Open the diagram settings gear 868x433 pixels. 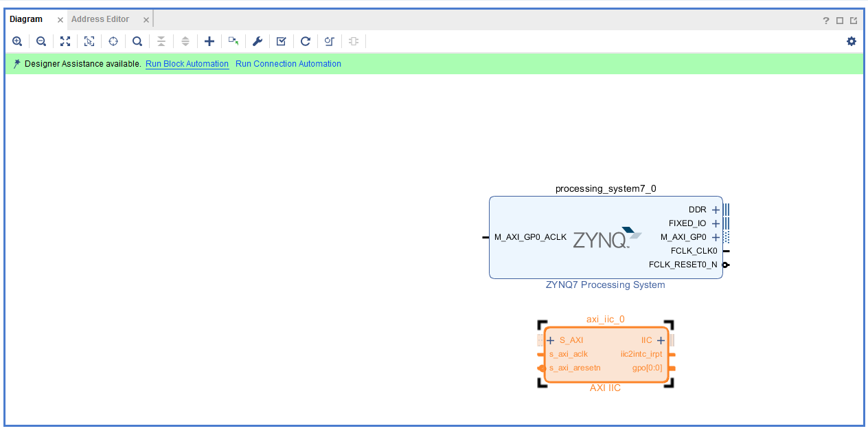tap(852, 41)
